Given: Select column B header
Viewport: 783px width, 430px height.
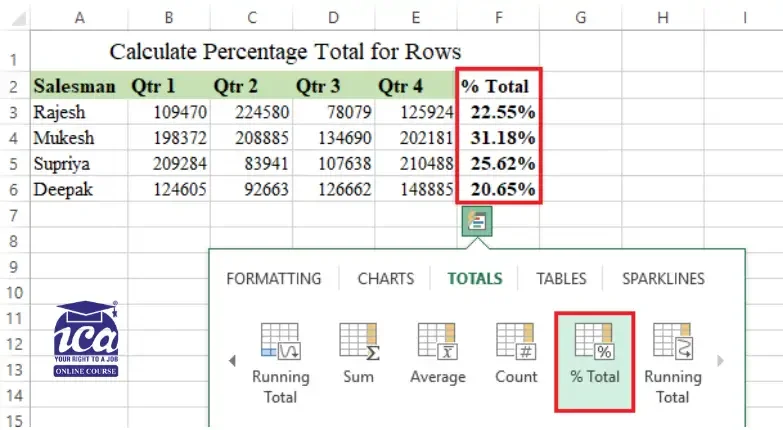Looking at the screenshot, I should point(169,18).
